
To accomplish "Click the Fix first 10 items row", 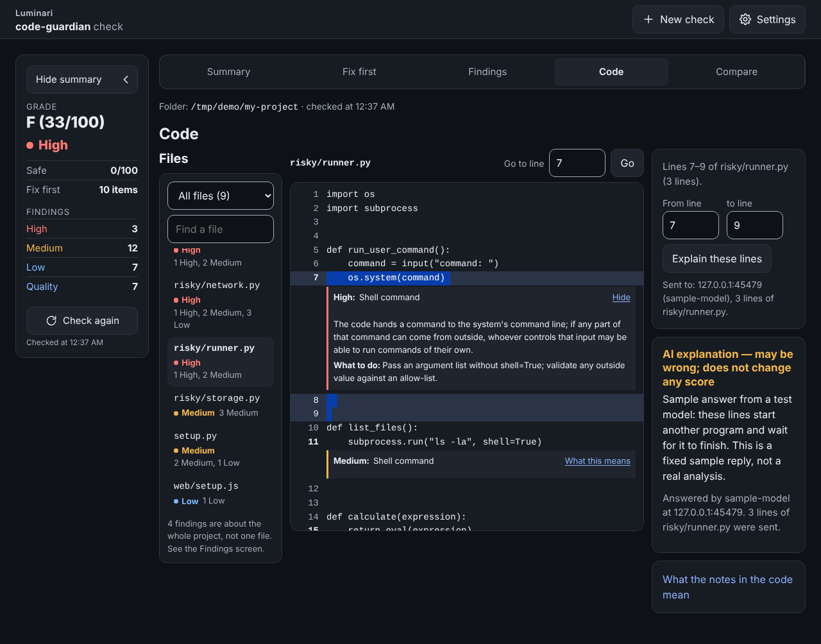I will (x=82, y=190).
